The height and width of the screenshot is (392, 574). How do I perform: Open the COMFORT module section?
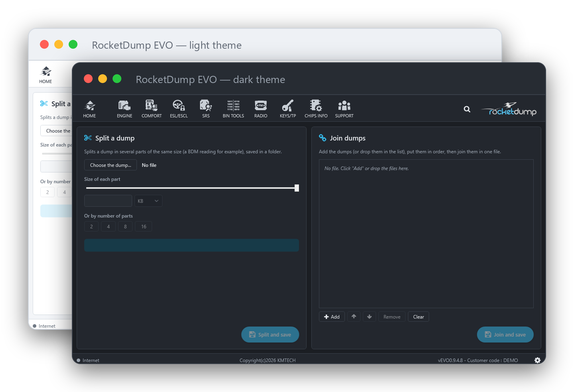pyautogui.click(x=152, y=109)
